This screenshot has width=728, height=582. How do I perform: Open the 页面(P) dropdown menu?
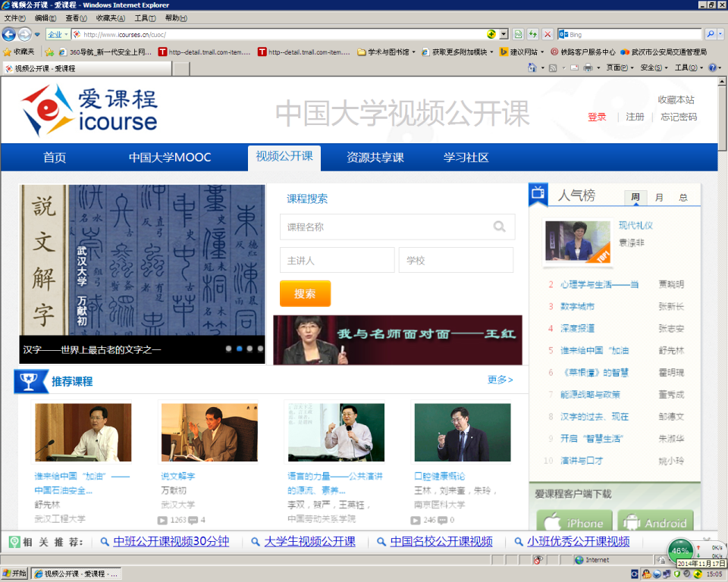click(x=617, y=67)
